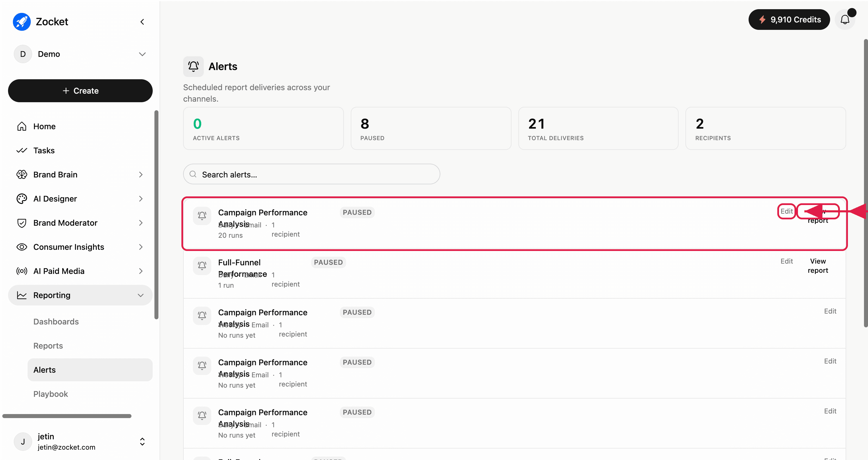Click the main page vertical scrollbar
868x460 pixels.
coord(866,183)
